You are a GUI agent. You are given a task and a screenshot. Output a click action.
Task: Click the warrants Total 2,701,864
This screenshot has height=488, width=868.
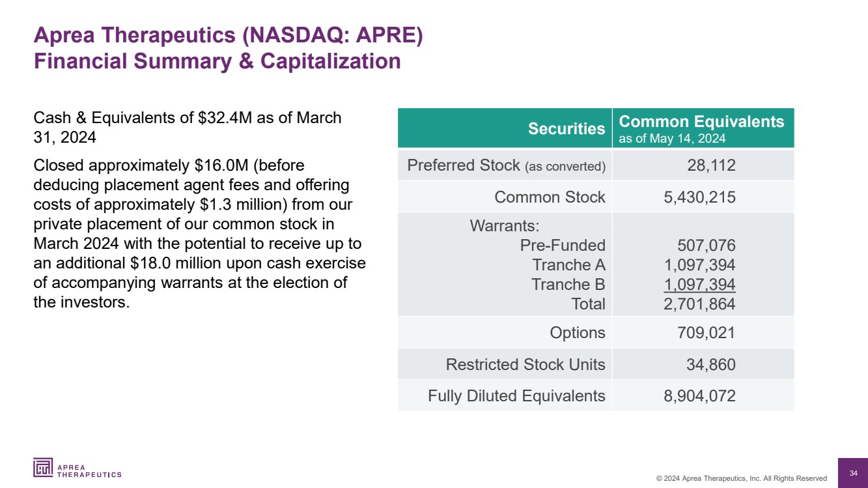pos(699,304)
